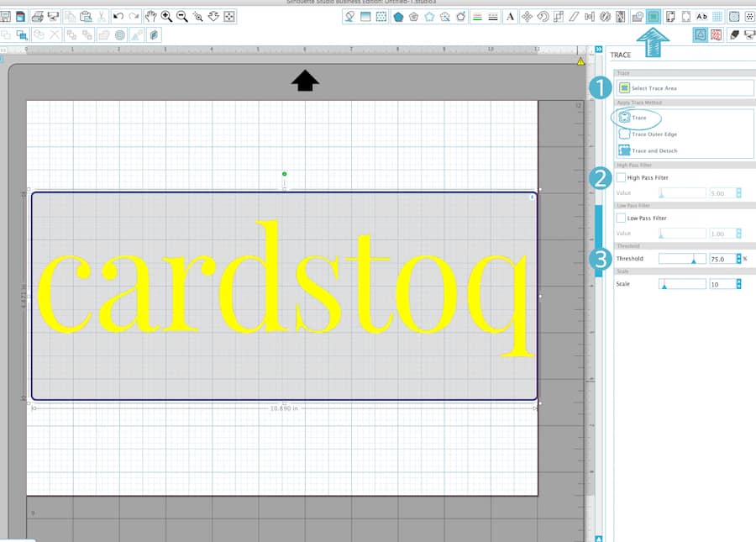Open the Fill Color panel icon
The image size is (756, 542).
(349, 17)
